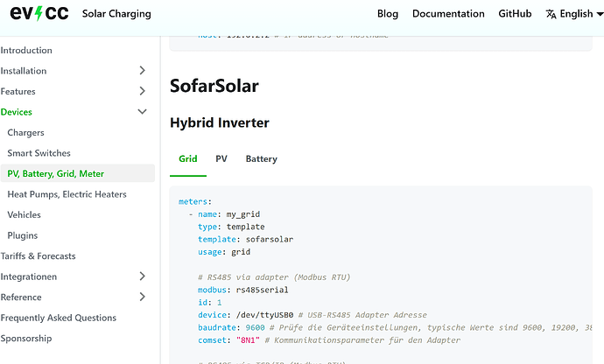Screen dimensions: 604x364
Task: Expand the Integrationen section chevron
Action: (143, 276)
